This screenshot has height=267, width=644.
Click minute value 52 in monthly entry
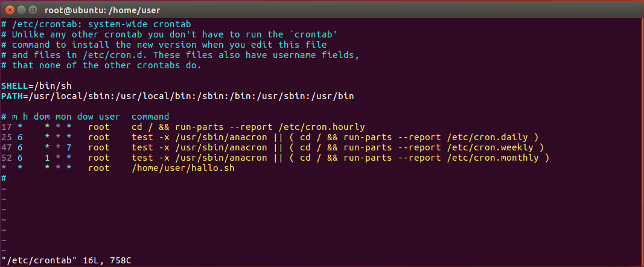[7, 158]
